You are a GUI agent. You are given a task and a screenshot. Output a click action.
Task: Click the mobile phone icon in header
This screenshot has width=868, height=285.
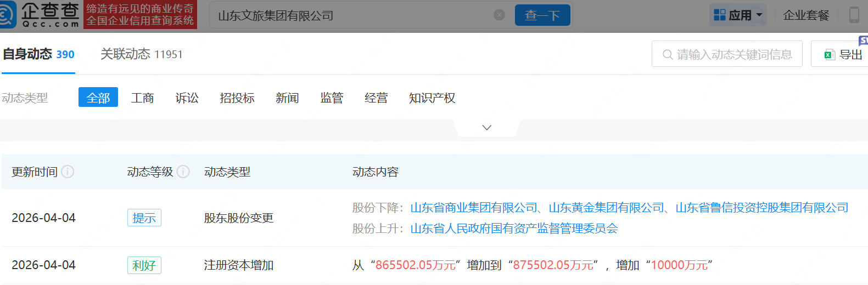[854, 15]
